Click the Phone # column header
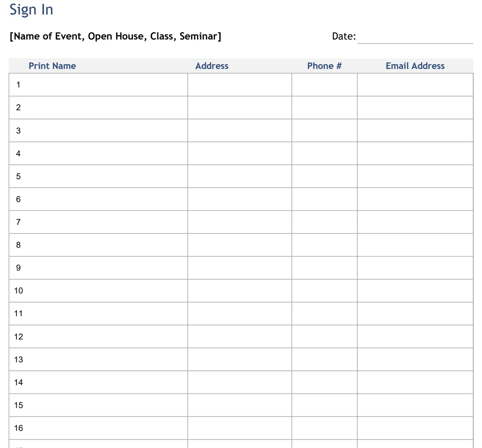Viewport: 482px width, 448px height. click(x=324, y=66)
